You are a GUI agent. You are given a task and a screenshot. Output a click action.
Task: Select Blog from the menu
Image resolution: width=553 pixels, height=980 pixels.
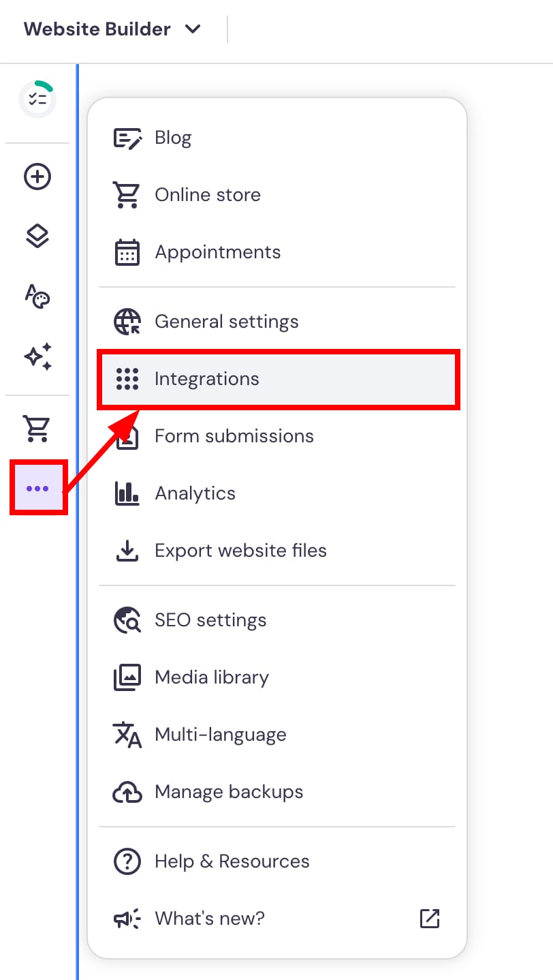point(173,138)
